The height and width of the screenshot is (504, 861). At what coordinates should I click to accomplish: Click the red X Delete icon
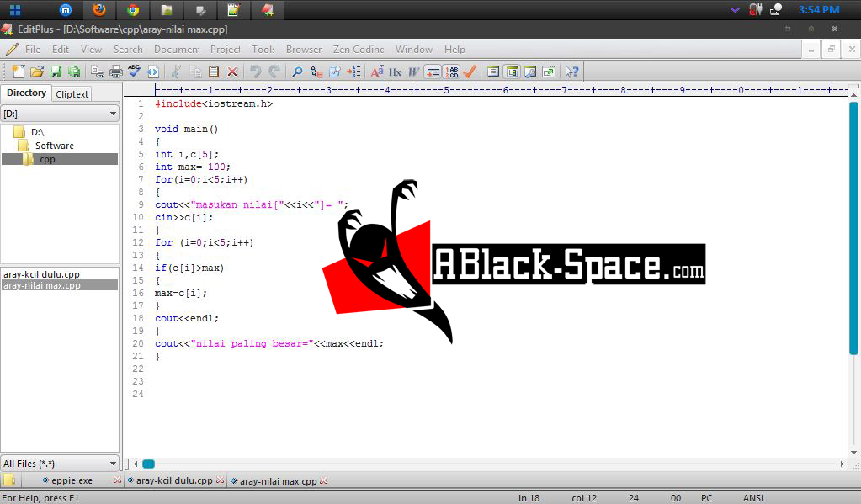pos(232,72)
